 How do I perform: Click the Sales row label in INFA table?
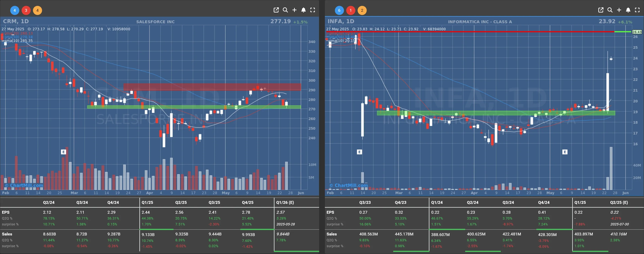click(x=331, y=234)
